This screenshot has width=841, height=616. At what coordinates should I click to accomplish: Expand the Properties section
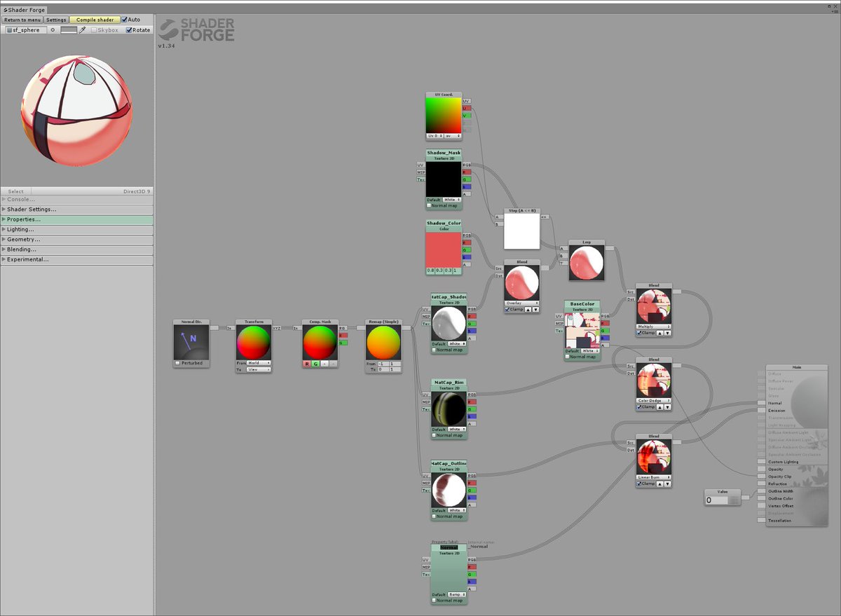click(77, 219)
